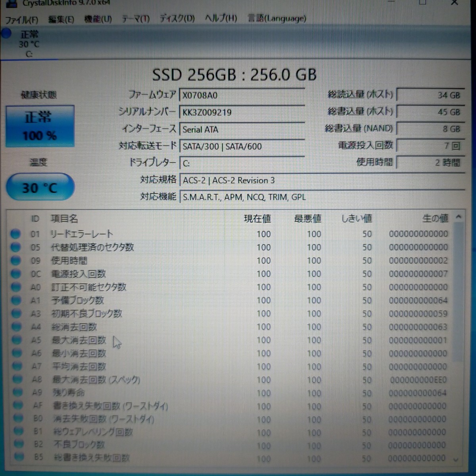The width and height of the screenshot is (476, 476).
Task: Click the firmware field X0708A0
Action: pyautogui.click(x=242, y=95)
